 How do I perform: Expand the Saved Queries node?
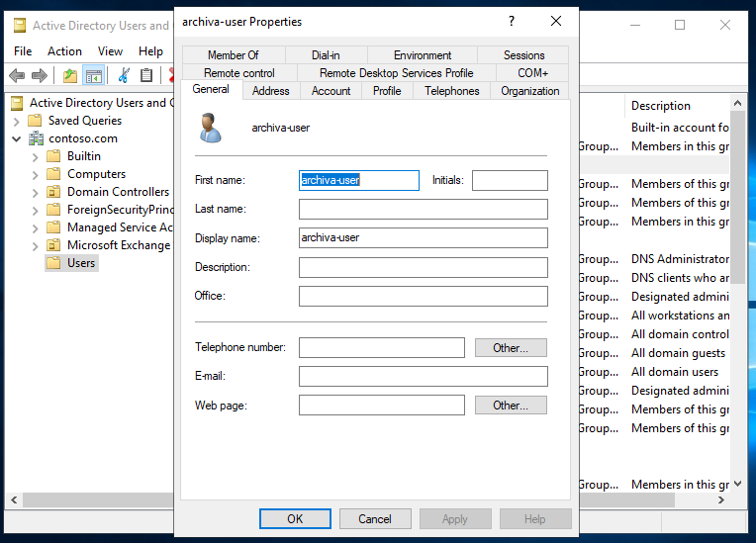(x=17, y=121)
